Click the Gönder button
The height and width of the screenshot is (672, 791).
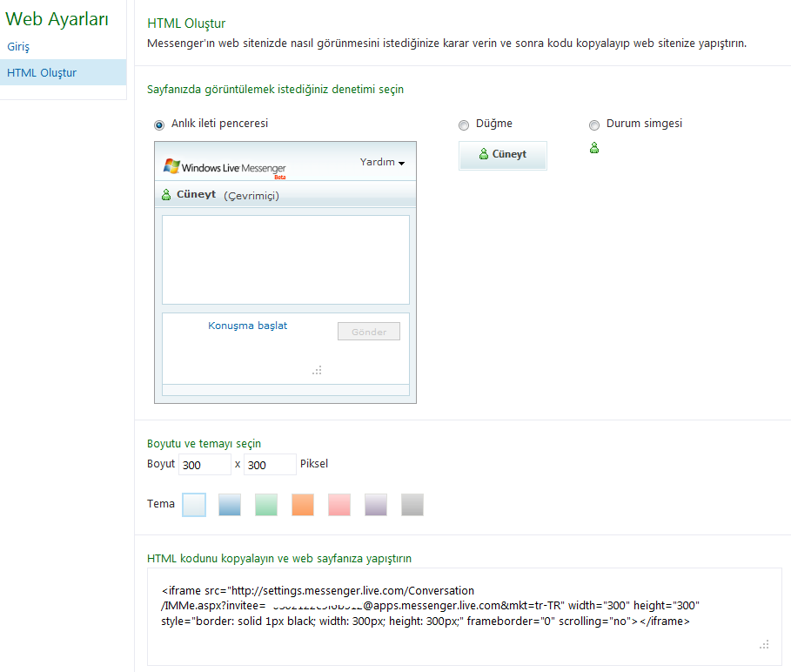pos(369,332)
